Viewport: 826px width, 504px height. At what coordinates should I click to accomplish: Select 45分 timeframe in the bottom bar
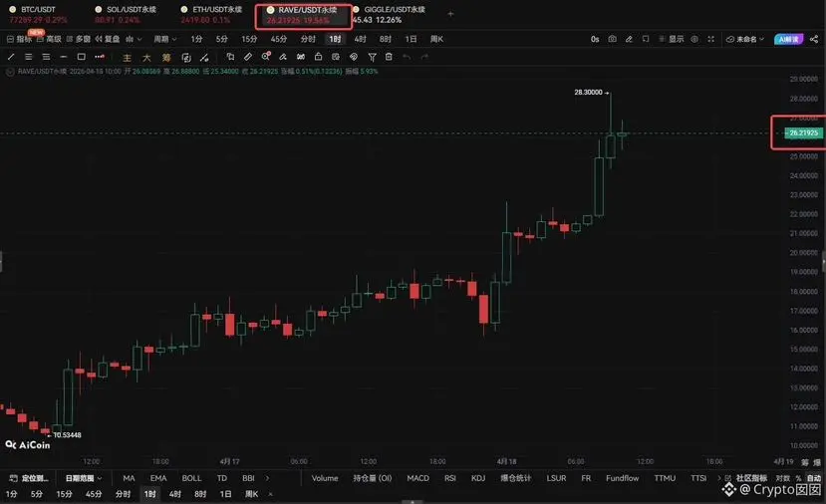tap(94, 494)
